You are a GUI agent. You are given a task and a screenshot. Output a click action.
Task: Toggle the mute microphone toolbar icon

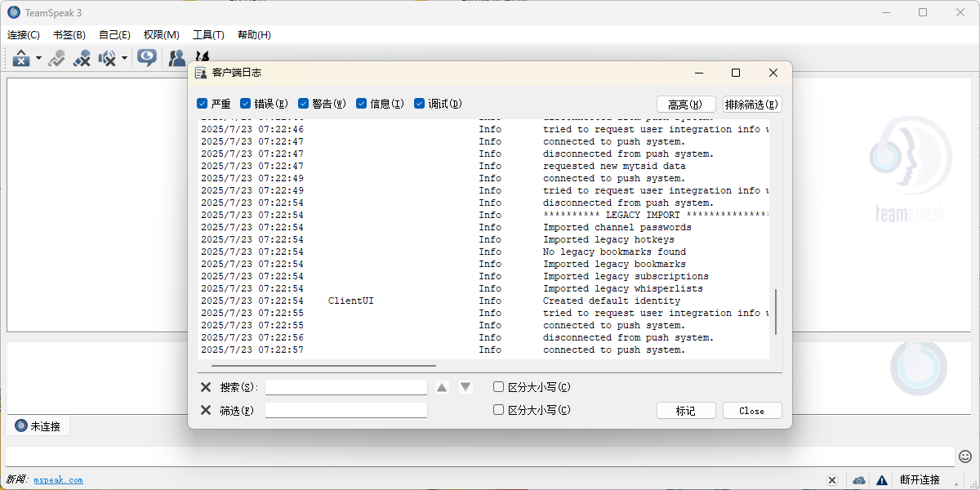point(82,58)
